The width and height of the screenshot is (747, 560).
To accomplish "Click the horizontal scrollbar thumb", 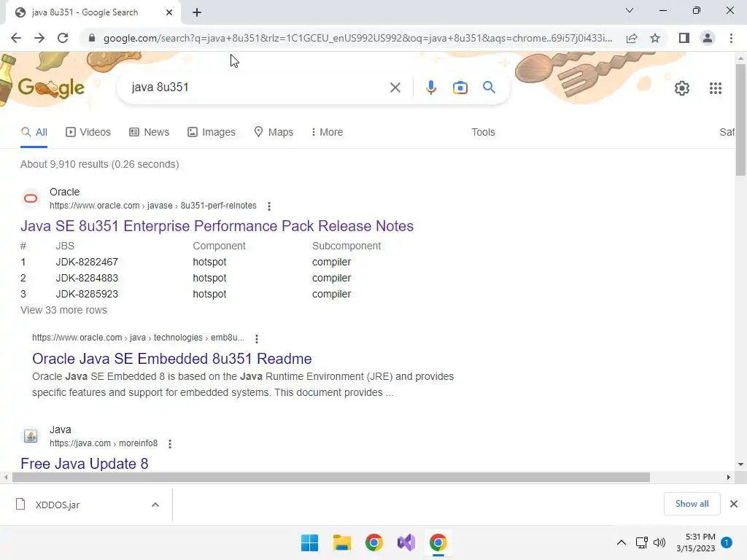I will pyautogui.click(x=331, y=477).
